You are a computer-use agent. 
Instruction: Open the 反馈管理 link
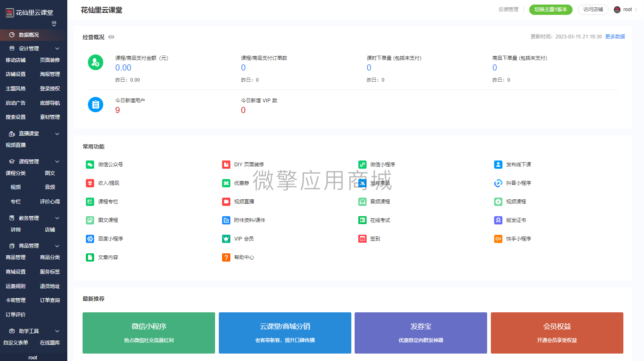click(509, 9)
